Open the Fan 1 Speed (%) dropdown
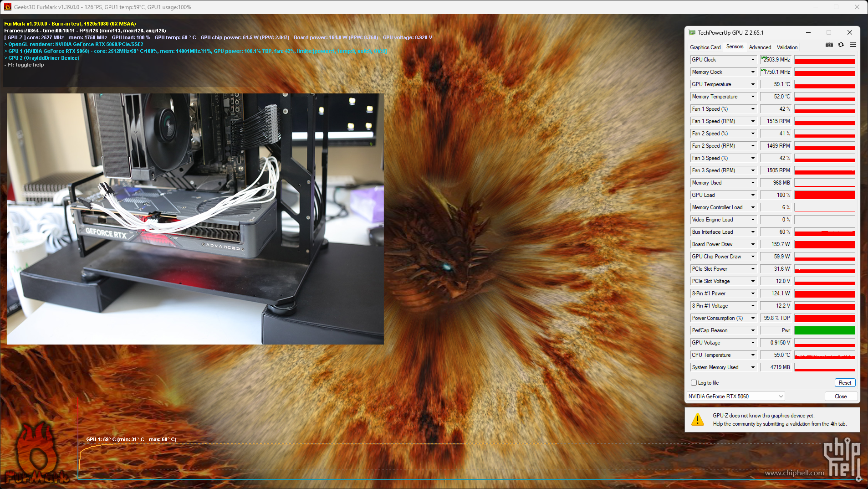 753,109
